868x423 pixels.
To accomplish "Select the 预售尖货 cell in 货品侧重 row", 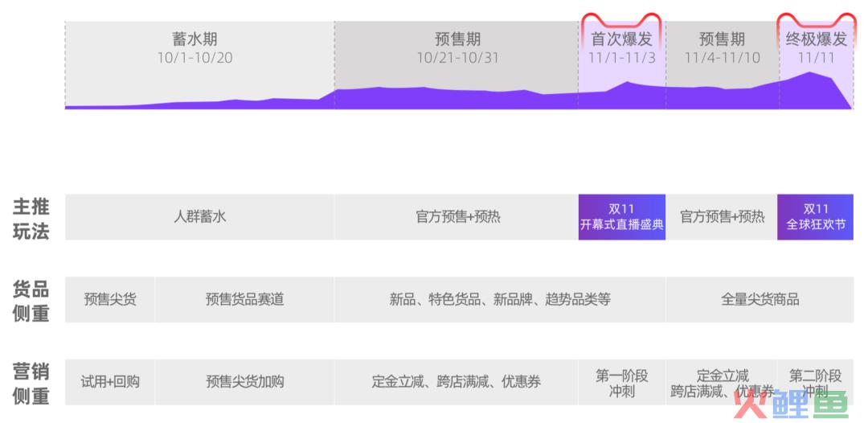I will [x=110, y=299].
